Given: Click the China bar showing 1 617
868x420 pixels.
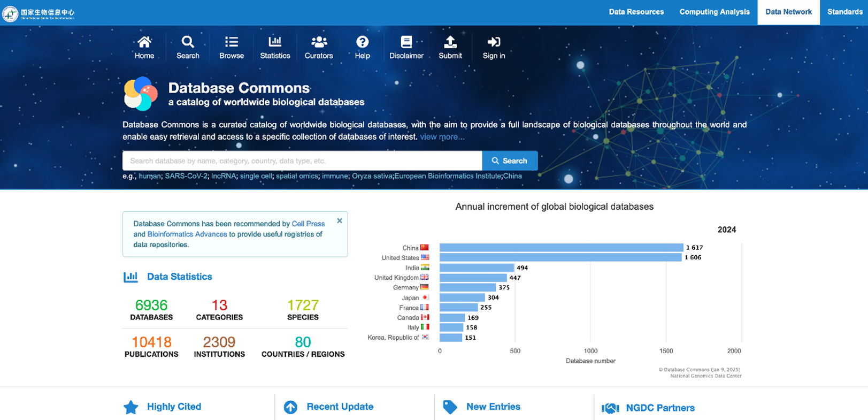Looking at the screenshot, I should (x=562, y=248).
